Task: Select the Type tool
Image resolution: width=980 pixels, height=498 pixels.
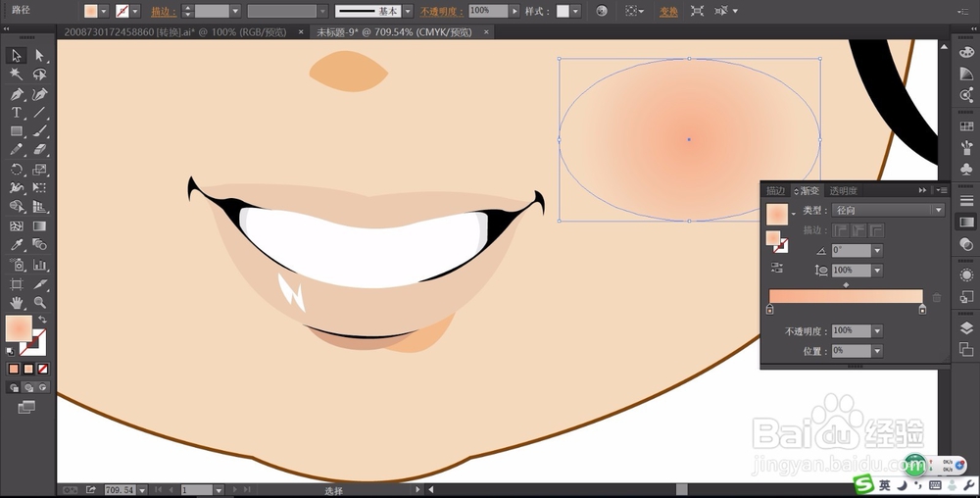Action: coord(17,113)
